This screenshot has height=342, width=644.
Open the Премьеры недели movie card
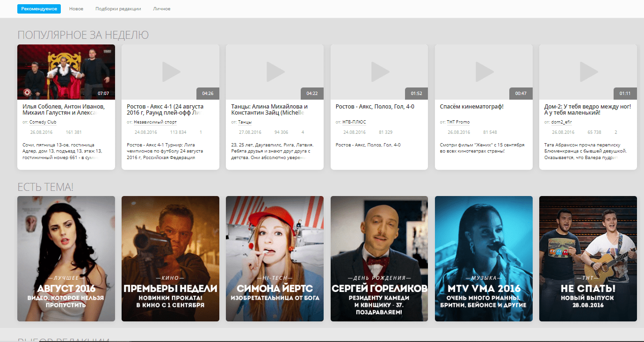(170, 259)
